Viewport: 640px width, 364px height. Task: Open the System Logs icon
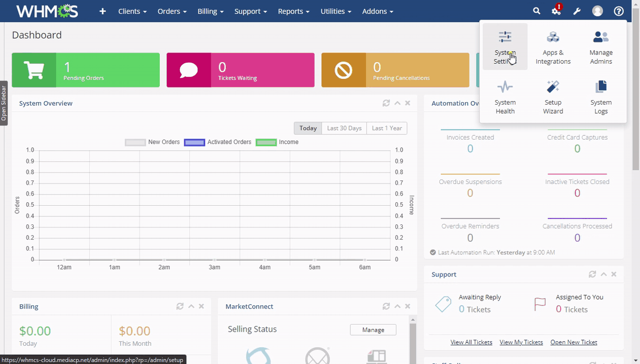tap(601, 97)
